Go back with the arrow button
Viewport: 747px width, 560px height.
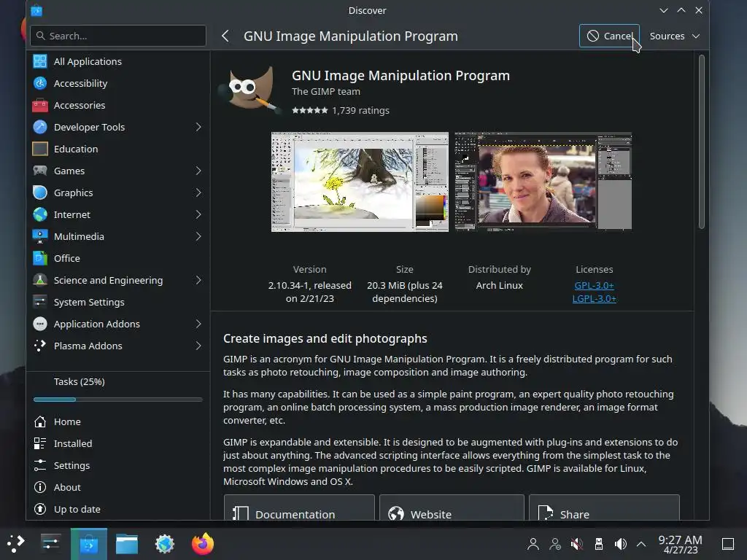225,36
